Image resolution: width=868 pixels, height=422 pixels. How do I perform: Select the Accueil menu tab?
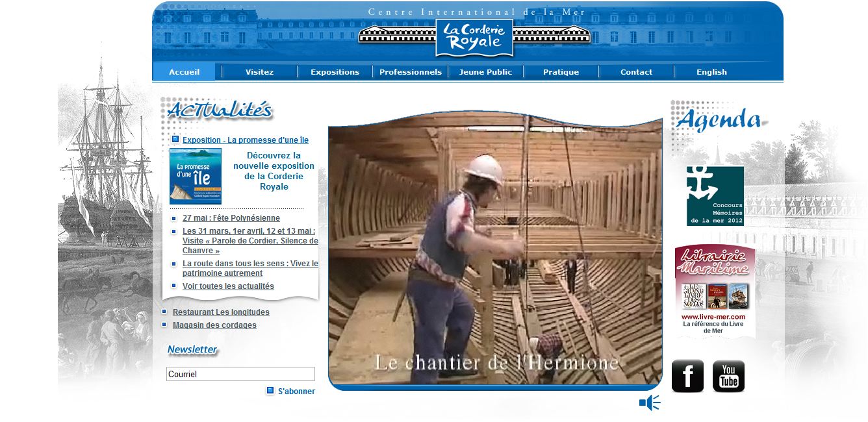pyautogui.click(x=184, y=72)
